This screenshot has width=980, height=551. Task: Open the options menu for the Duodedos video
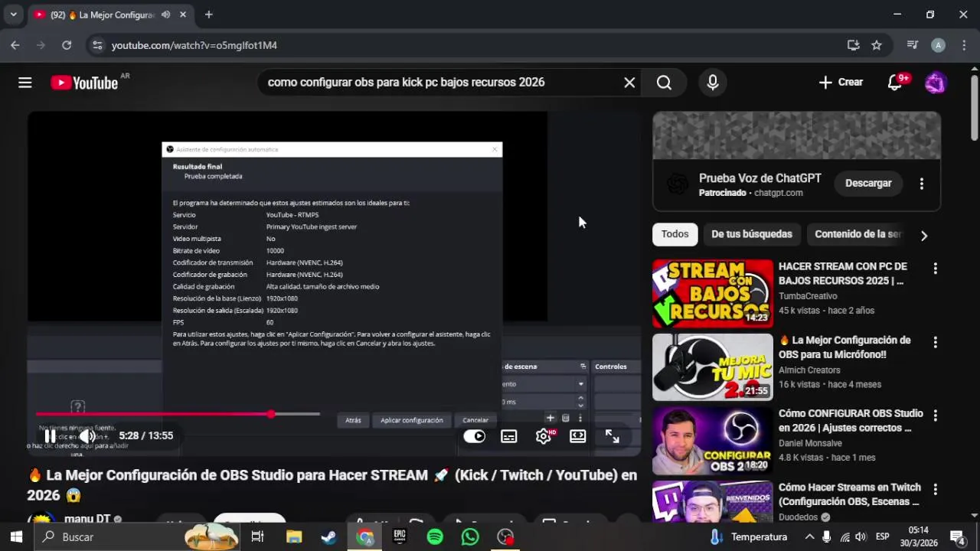pos(935,489)
